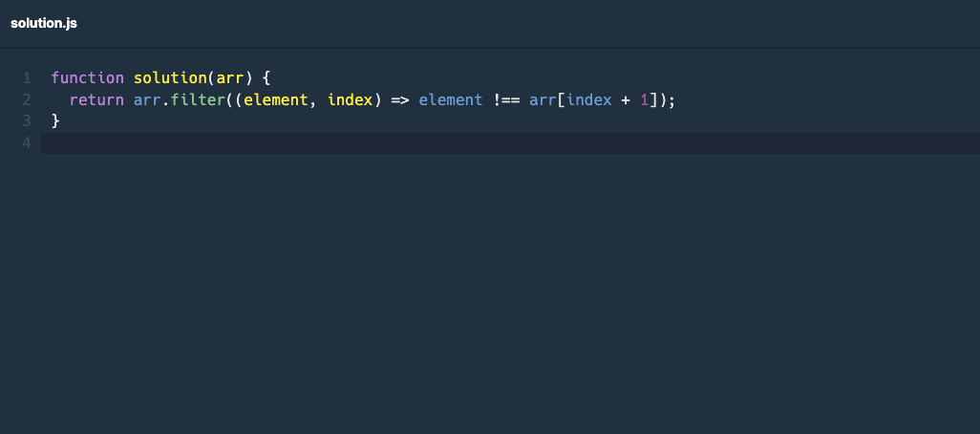Place cursor on the 'function' keyword
This screenshot has height=434, width=980.
click(x=87, y=77)
